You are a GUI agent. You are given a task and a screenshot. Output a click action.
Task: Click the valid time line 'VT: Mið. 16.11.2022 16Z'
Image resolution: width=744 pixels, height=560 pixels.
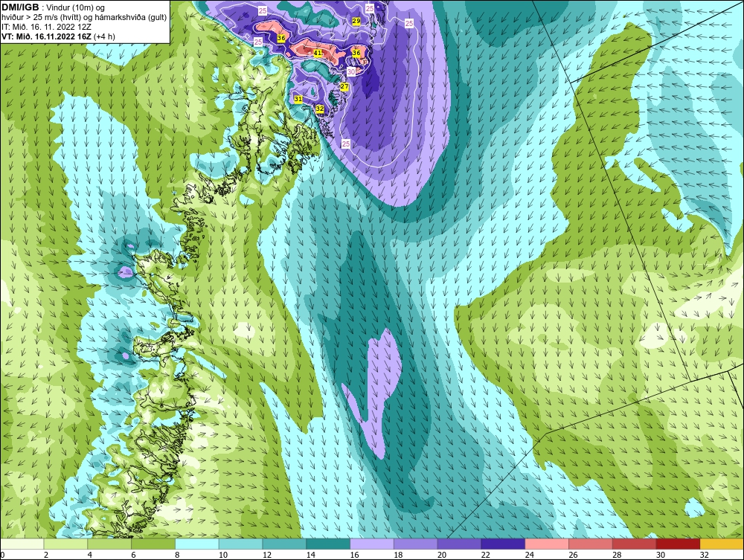46,36
